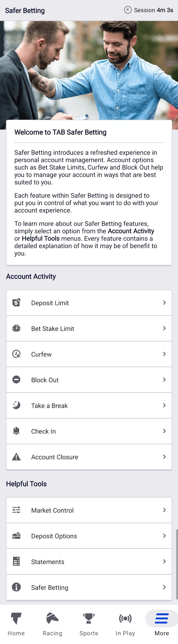Open the Curfew row chevron arrow
This screenshot has width=178, height=644.
[164, 354]
